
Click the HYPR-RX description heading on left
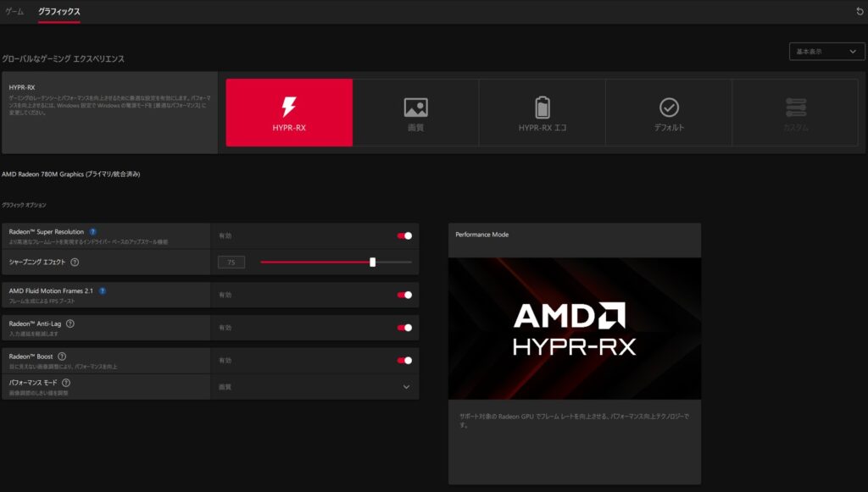(x=22, y=87)
